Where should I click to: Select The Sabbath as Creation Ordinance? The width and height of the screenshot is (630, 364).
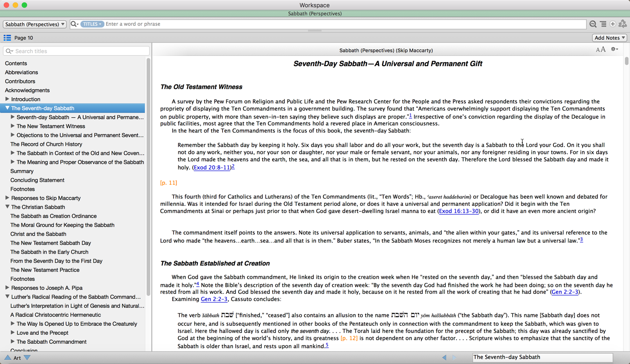pos(54,216)
